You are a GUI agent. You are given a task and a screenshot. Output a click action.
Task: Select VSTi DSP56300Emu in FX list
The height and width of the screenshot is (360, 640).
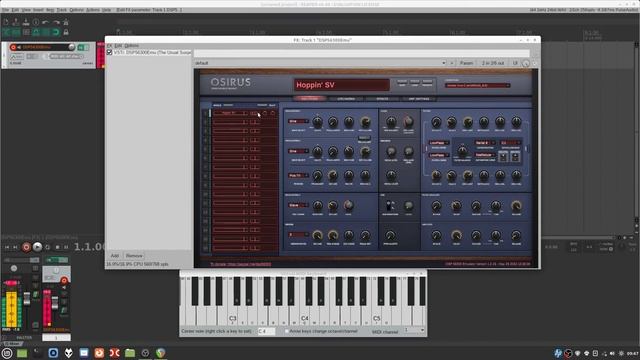(152, 52)
